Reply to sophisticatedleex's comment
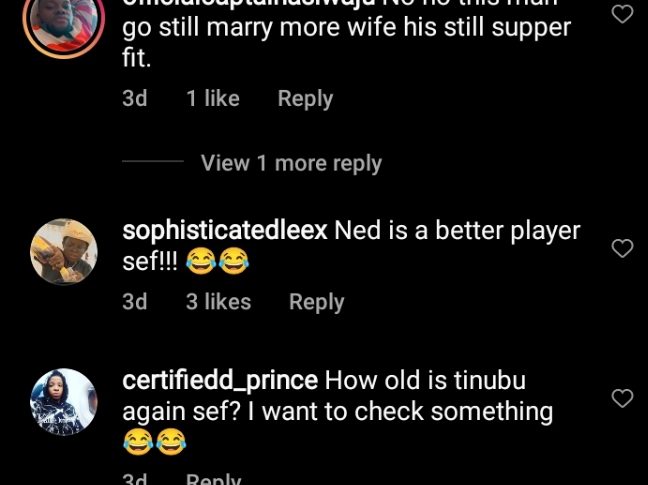 [x=317, y=301]
